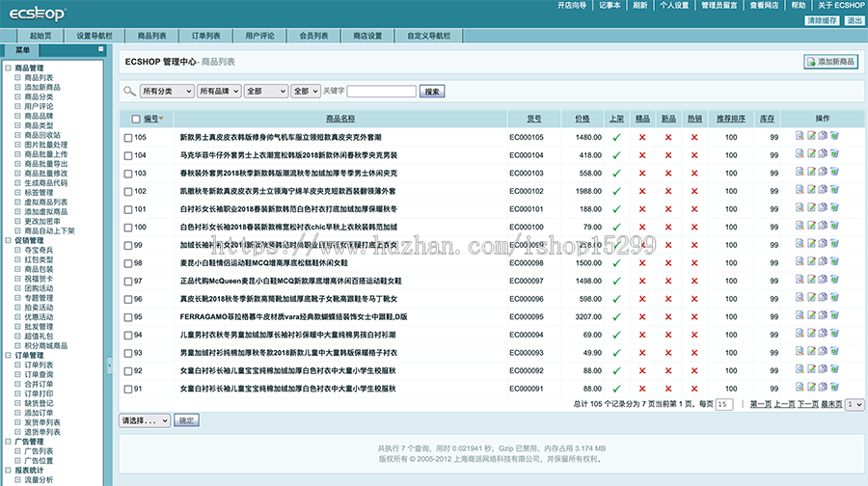Open the page number dropdown

tap(854, 405)
